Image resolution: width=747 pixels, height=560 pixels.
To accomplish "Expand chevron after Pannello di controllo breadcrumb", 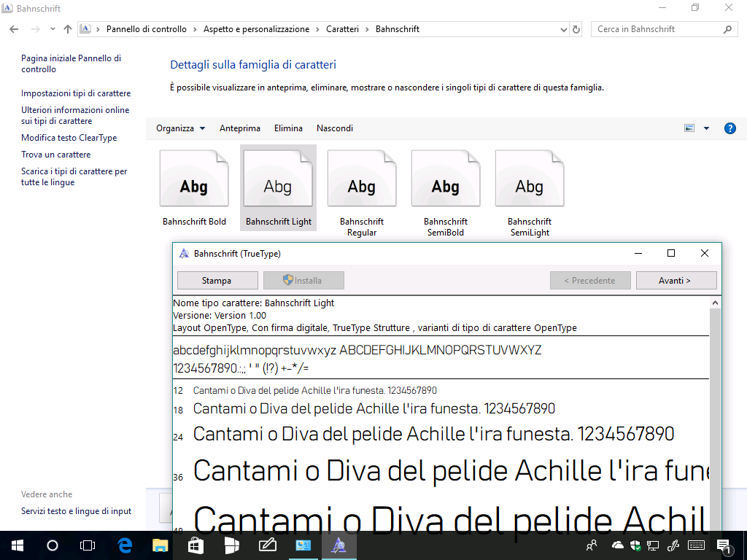I will (195, 29).
